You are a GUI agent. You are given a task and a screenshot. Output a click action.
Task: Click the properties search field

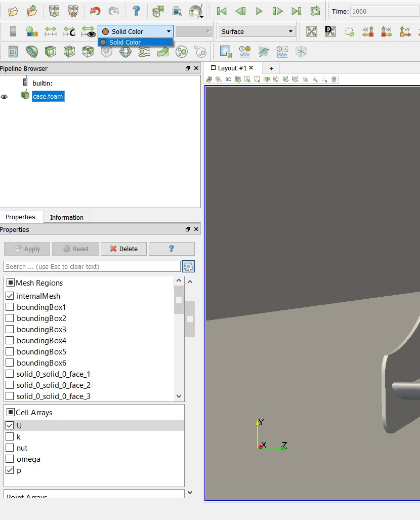(x=92, y=266)
